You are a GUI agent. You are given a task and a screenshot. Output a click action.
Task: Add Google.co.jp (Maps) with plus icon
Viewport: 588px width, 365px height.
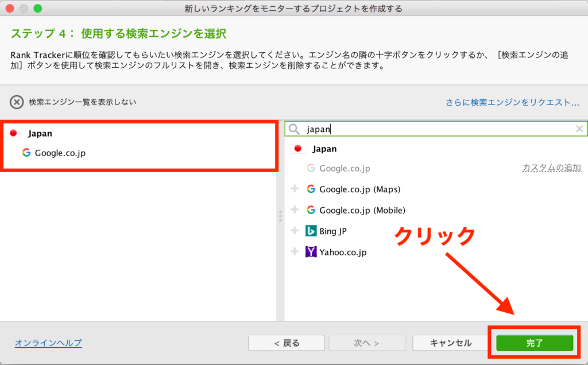(x=295, y=188)
